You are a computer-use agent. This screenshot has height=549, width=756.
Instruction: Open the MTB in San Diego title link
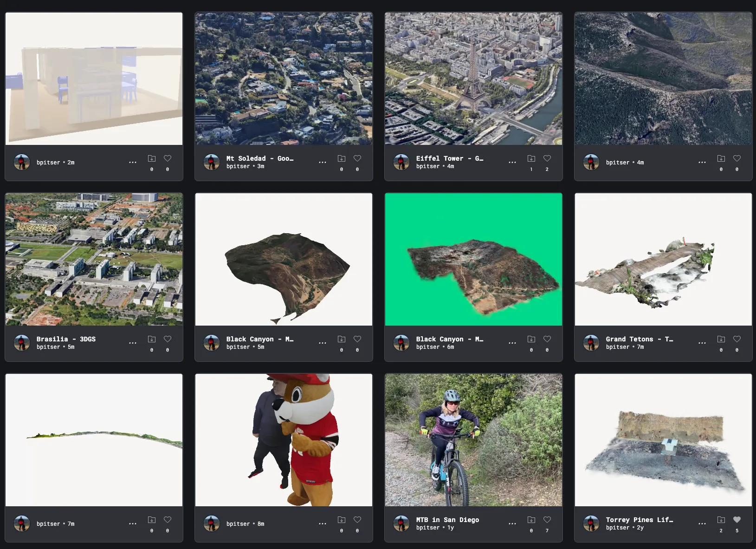point(447,520)
